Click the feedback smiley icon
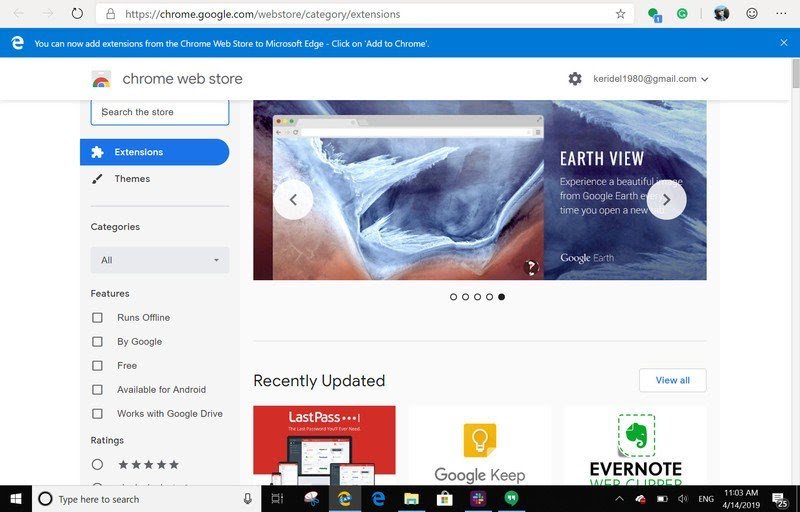800x512 pixels. tap(752, 14)
